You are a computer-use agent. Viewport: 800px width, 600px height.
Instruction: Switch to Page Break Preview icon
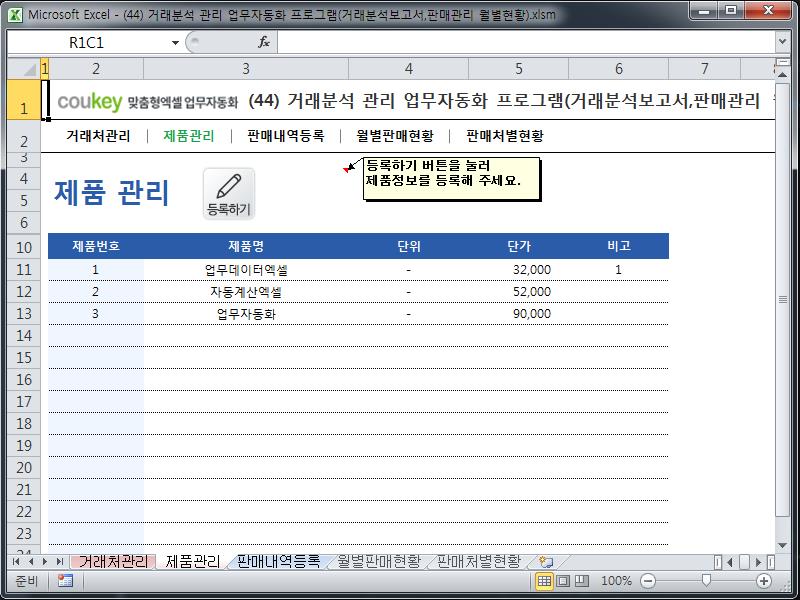pos(582,581)
